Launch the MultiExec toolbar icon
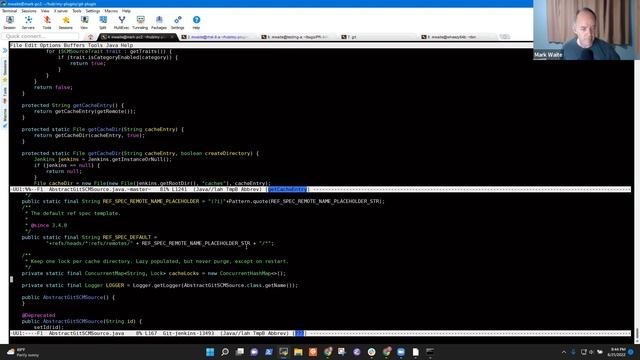This screenshot has width=640, height=360. point(121,22)
